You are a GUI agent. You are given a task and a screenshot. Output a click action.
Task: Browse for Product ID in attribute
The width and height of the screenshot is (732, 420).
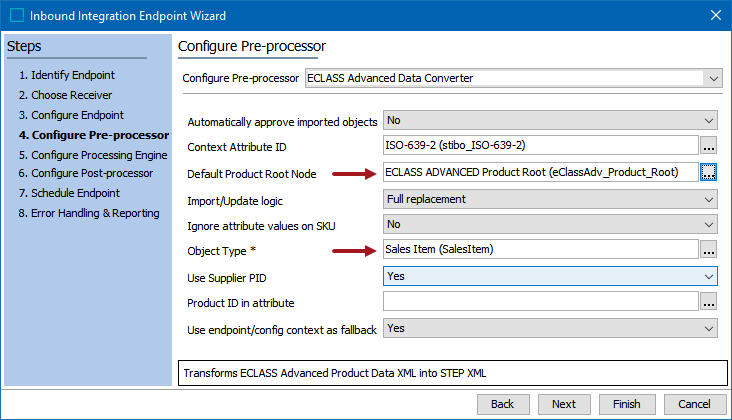pyautogui.click(x=709, y=301)
